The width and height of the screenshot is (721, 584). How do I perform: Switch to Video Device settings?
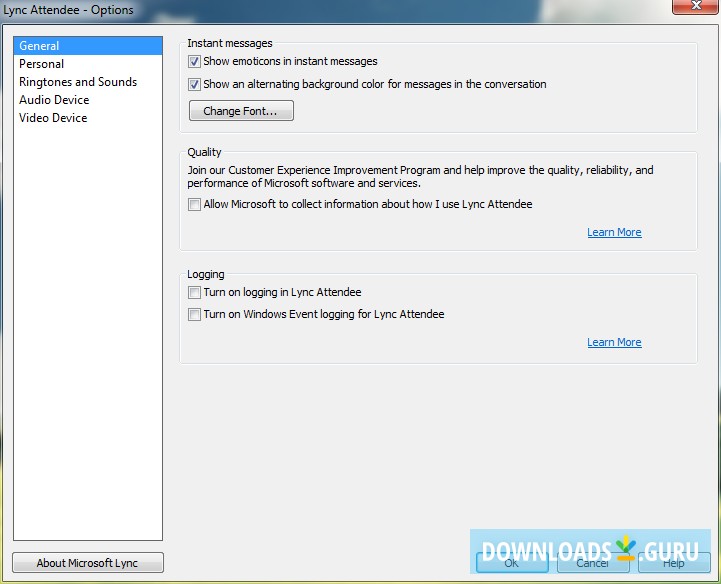tap(88, 118)
